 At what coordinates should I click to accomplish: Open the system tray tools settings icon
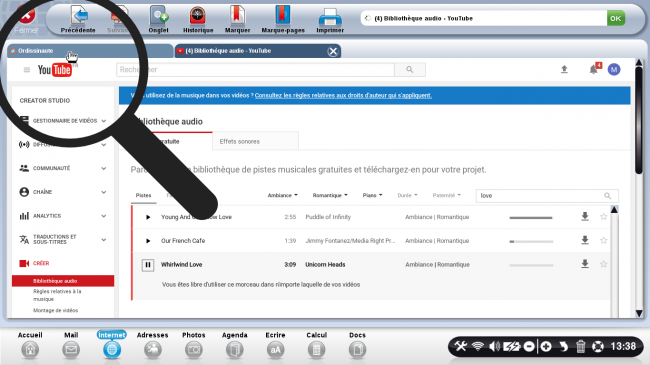point(461,346)
